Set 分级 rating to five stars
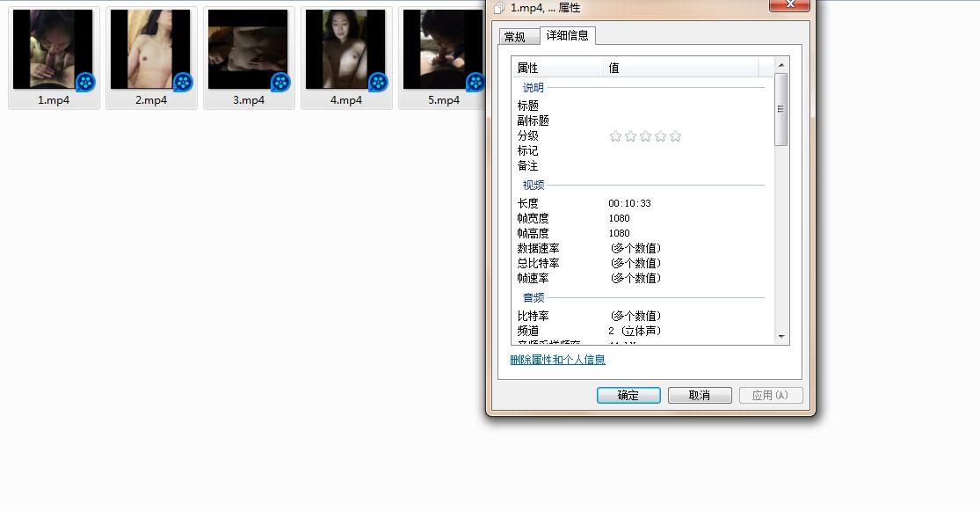Viewport: 980px width, 511px height. tap(676, 136)
